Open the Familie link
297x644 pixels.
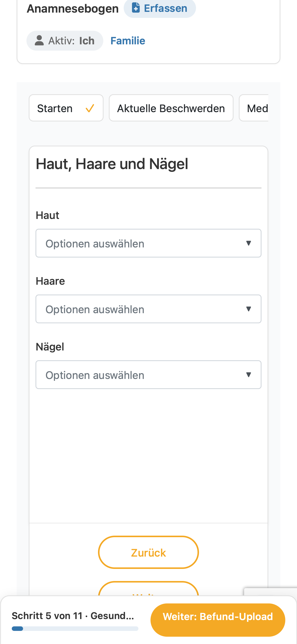coord(128,41)
